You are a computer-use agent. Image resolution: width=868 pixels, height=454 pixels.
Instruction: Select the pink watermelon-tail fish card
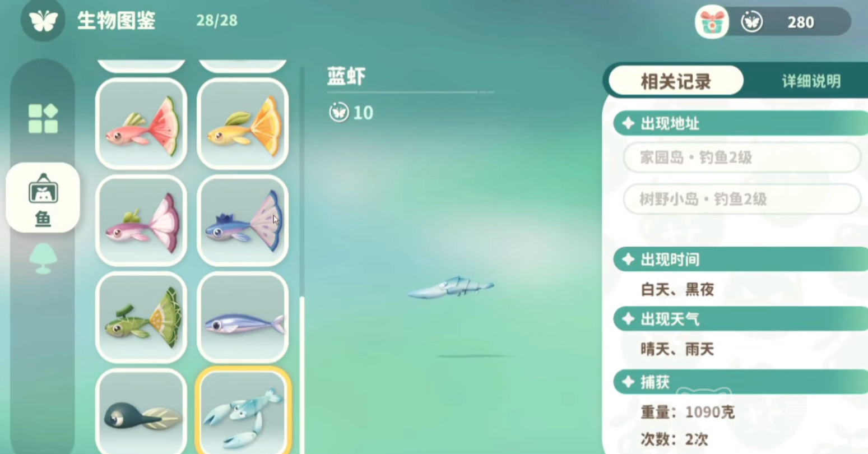(141, 124)
